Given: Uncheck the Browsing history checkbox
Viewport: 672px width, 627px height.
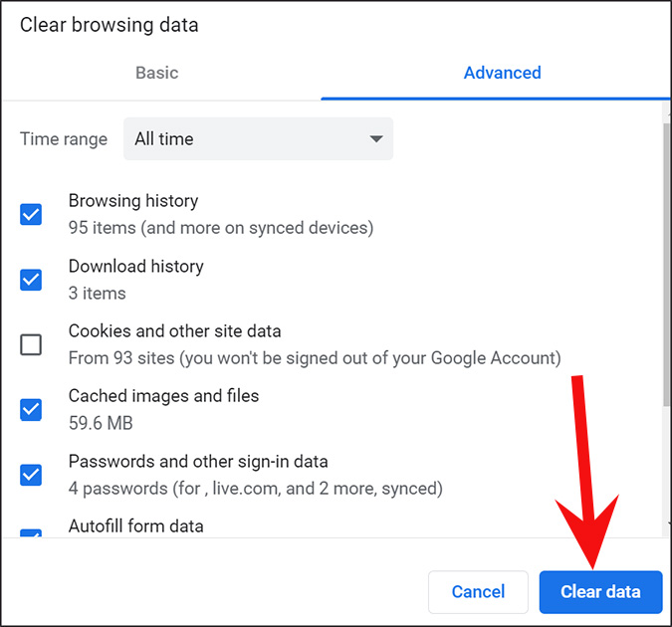Looking at the screenshot, I should coord(31,214).
